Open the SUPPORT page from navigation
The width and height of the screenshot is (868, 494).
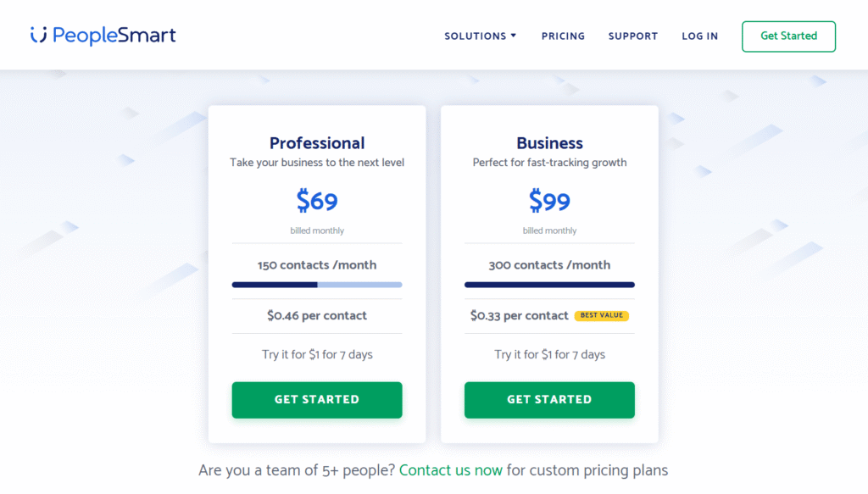pos(632,36)
